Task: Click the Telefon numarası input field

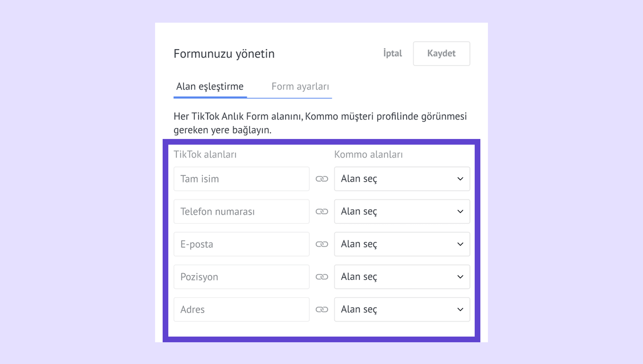Action: pyautogui.click(x=241, y=212)
